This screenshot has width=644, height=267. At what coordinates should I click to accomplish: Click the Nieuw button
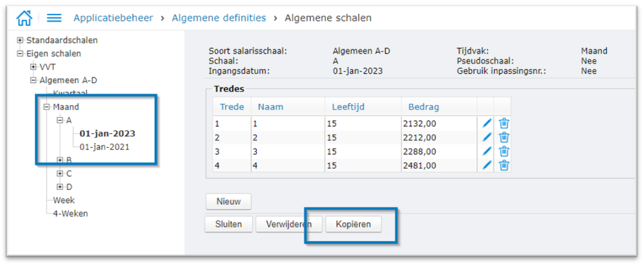coord(228,201)
